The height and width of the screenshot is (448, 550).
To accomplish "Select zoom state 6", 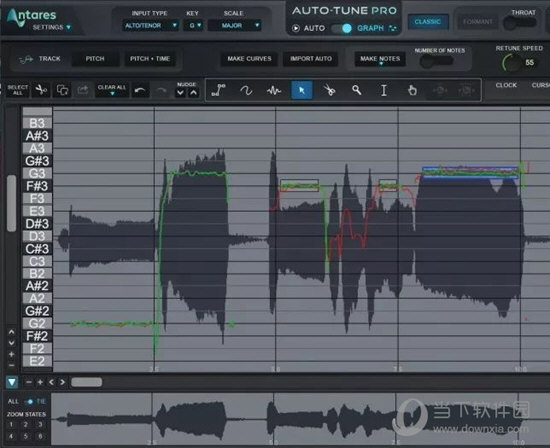I will (40, 436).
